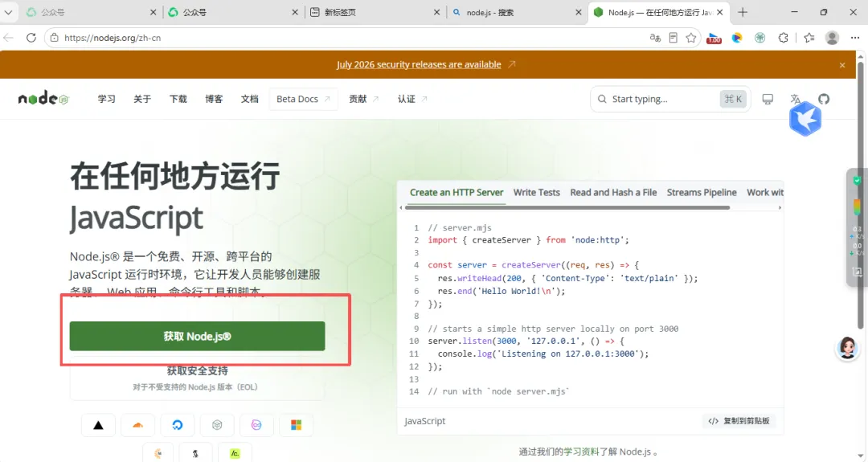Click the 获取 Node.js® button
Screen dimensions: 868x462
tap(197, 336)
